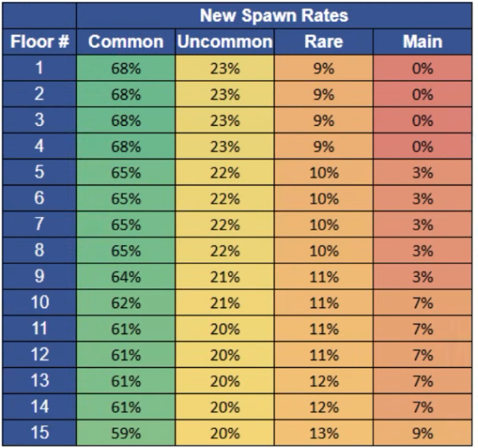Click the floor 1 row label
This screenshot has width=478, height=448.
click(39, 68)
